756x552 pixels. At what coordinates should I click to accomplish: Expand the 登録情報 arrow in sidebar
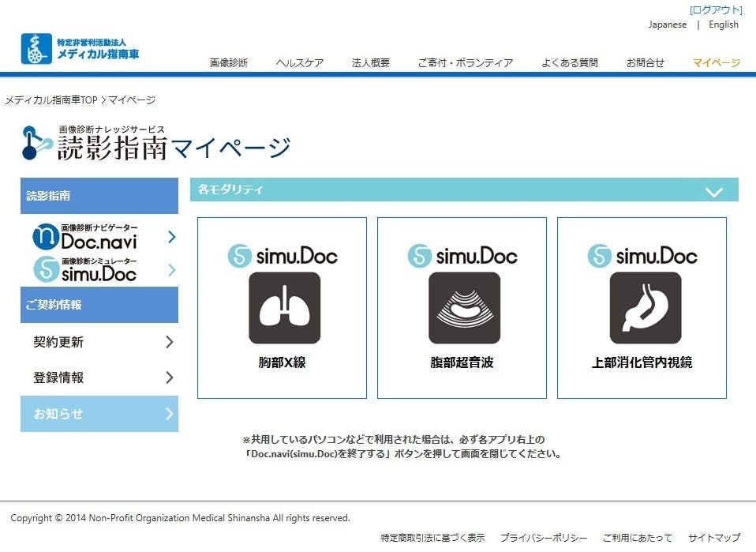click(169, 377)
